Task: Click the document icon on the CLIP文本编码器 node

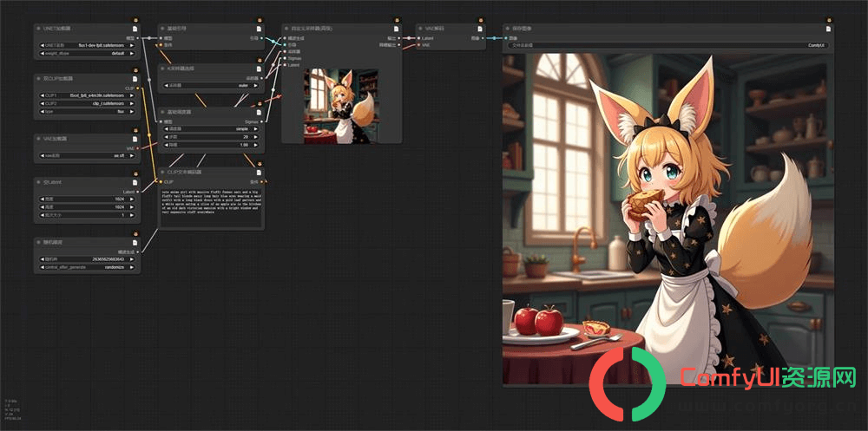Action: tap(259, 172)
